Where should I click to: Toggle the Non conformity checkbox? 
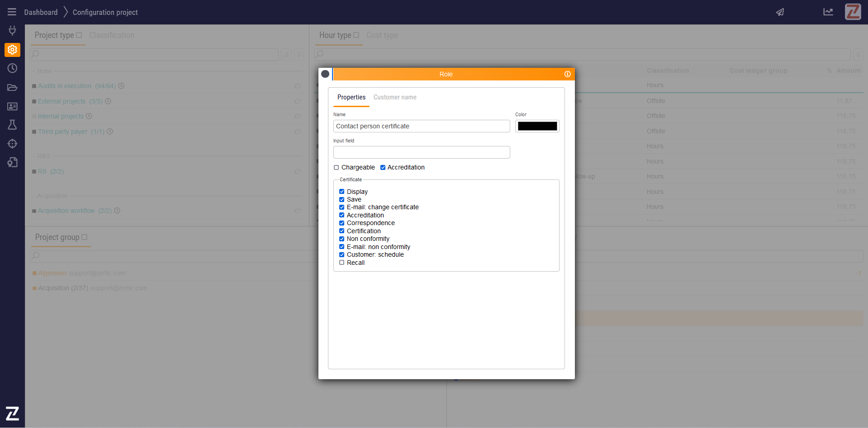click(342, 239)
